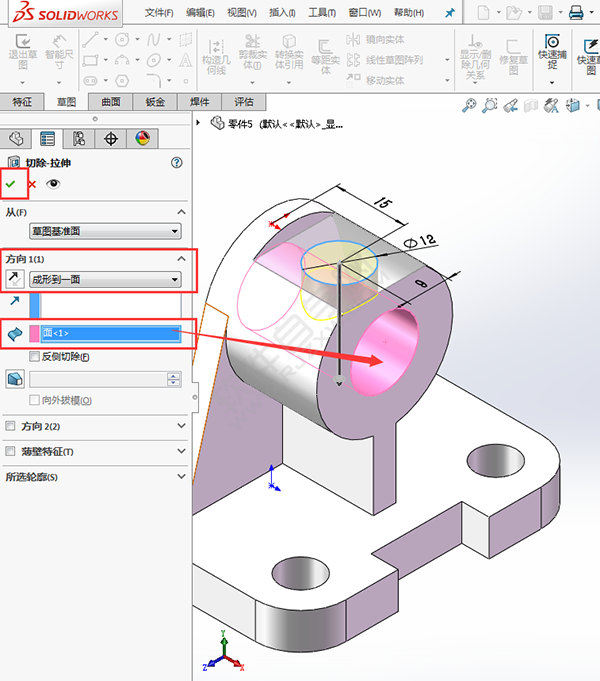The height and width of the screenshot is (681, 600).
Task: Toggle detailed preview eye icon
Action: [53, 184]
